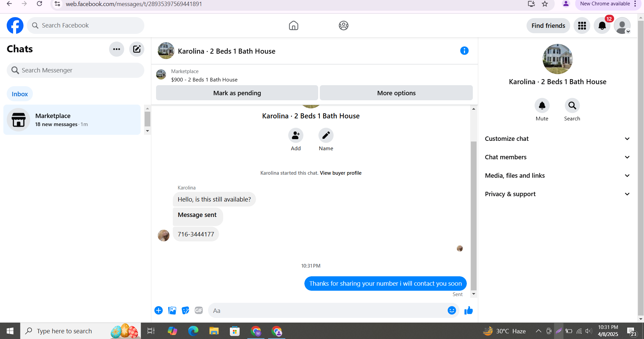Start a new message with the compose icon
The width and height of the screenshot is (644, 339).
[x=137, y=49]
